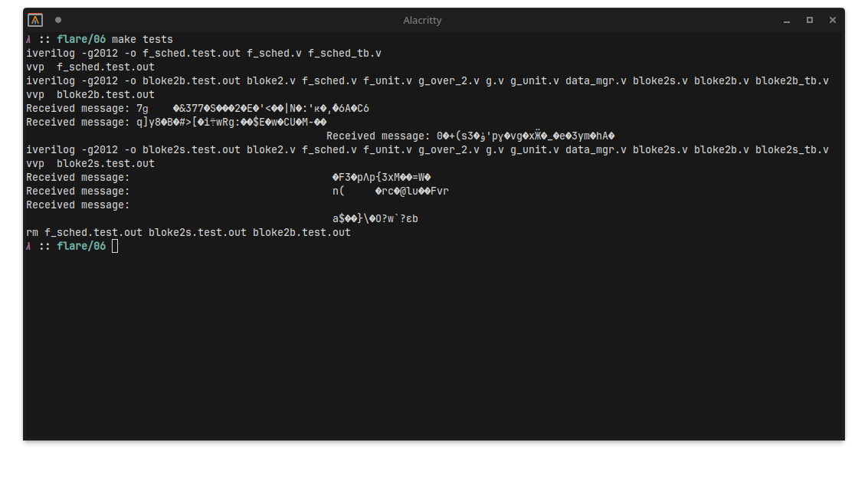Image resolution: width=868 pixels, height=488 pixels.
Task: Click the 'rm f_sched.test.out' cleanup line
Action: (188, 232)
